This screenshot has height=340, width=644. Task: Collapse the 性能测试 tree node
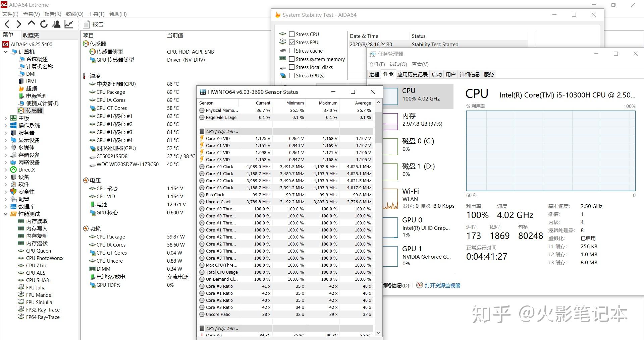[x=5, y=214]
